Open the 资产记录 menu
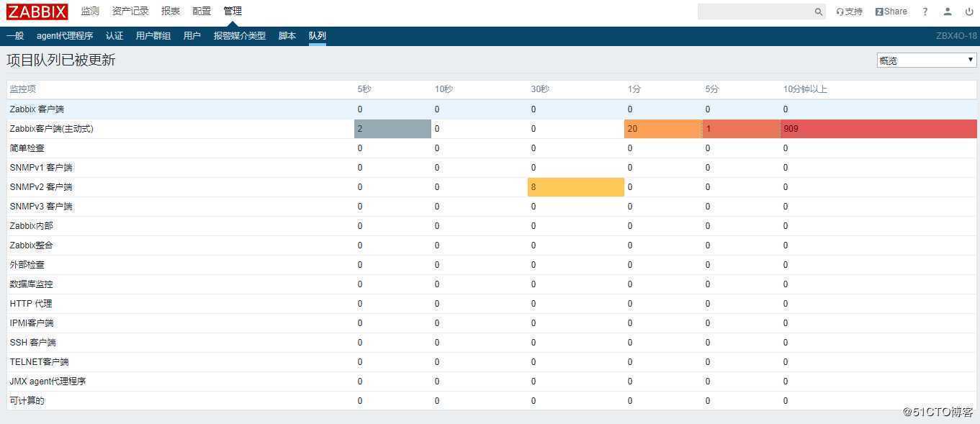 pos(130,12)
